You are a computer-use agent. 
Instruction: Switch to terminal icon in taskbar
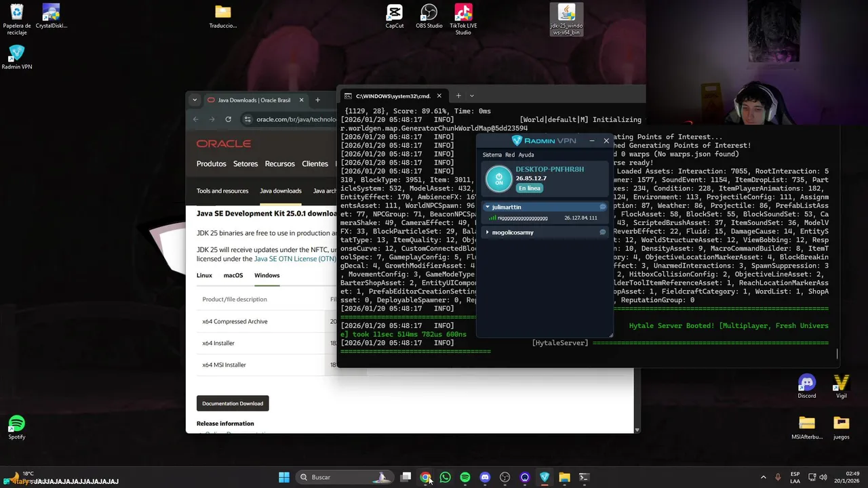[584, 477]
